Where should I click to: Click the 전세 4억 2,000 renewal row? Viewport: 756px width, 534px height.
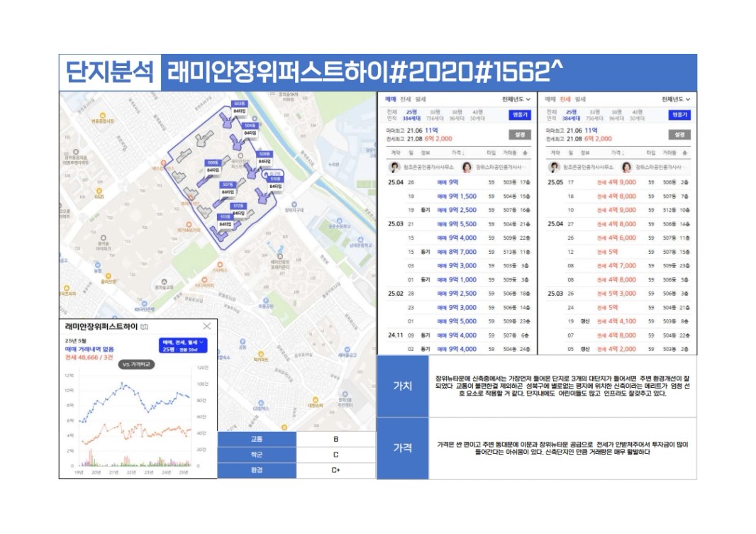point(618,349)
